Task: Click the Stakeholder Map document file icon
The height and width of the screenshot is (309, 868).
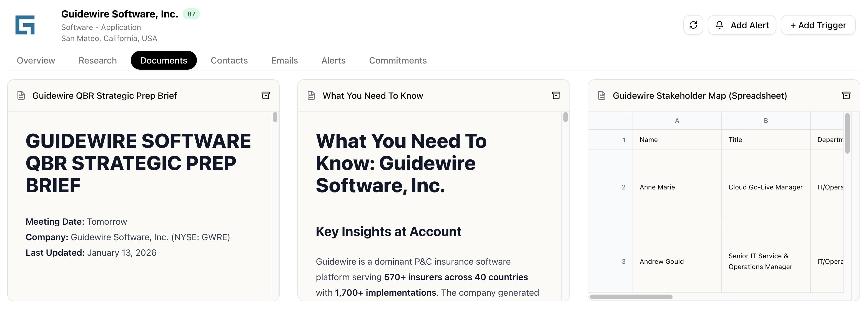Action: 601,96
